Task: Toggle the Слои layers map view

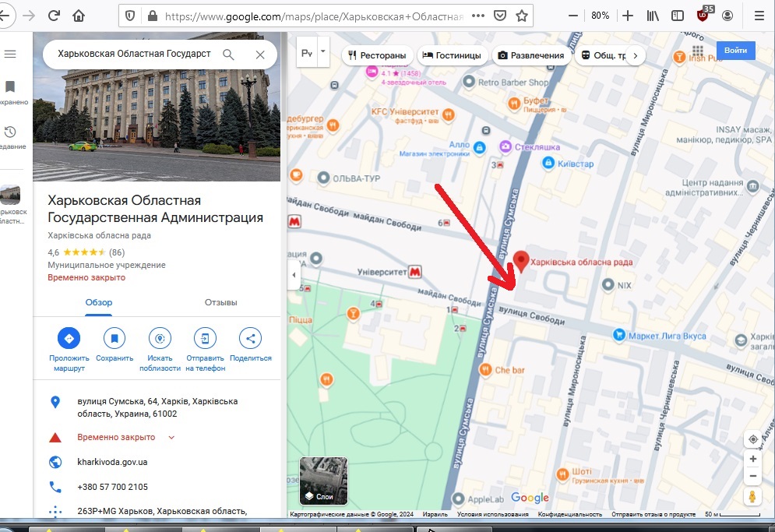Action: [x=323, y=481]
